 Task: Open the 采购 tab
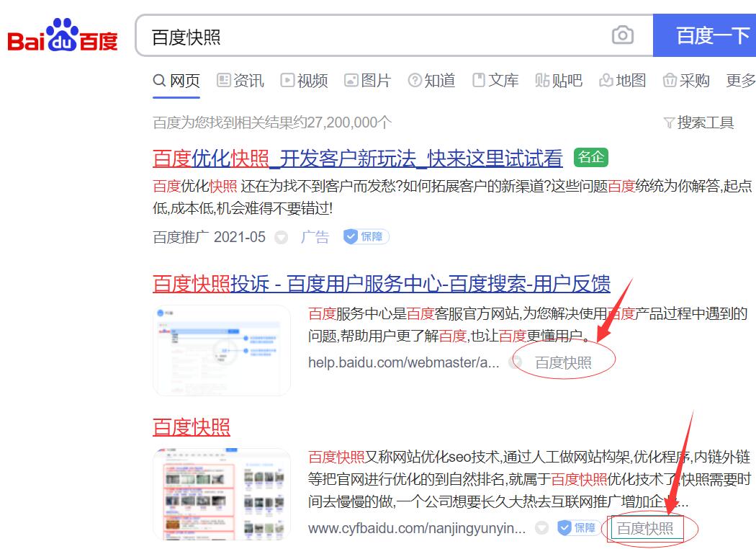[686, 81]
